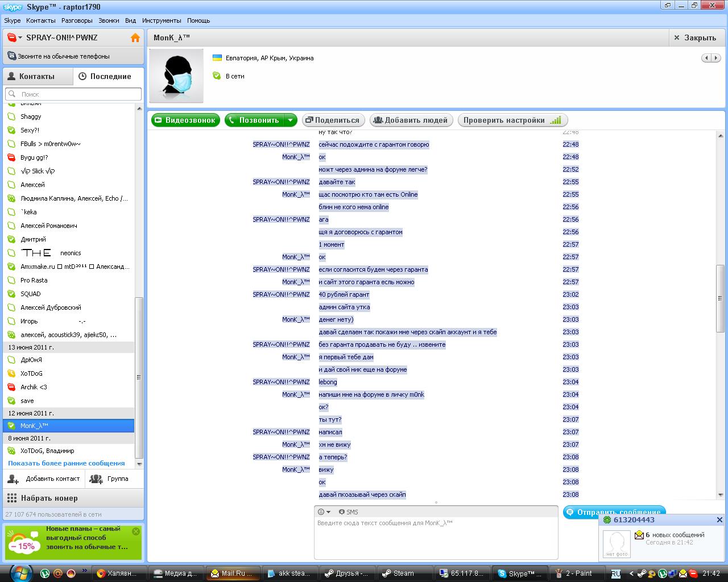Click the previous arrow in the profile header
The height and width of the screenshot is (582, 728).
point(706,58)
